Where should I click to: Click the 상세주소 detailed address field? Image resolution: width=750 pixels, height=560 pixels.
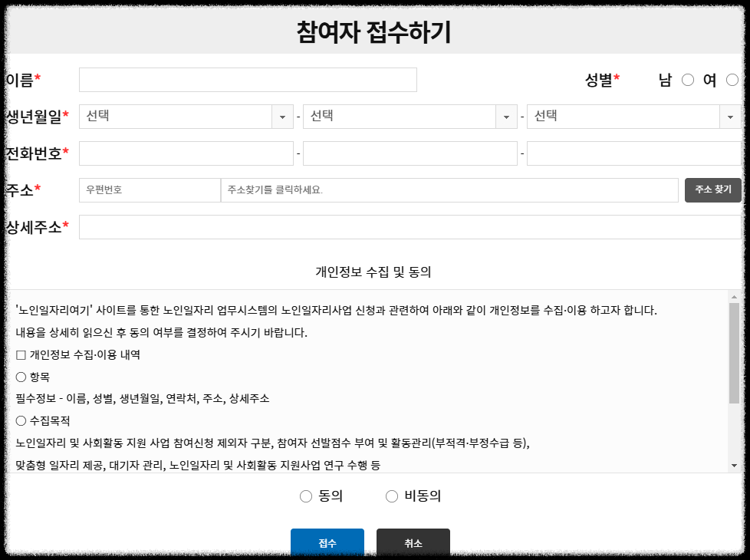[x=414, y=226]
